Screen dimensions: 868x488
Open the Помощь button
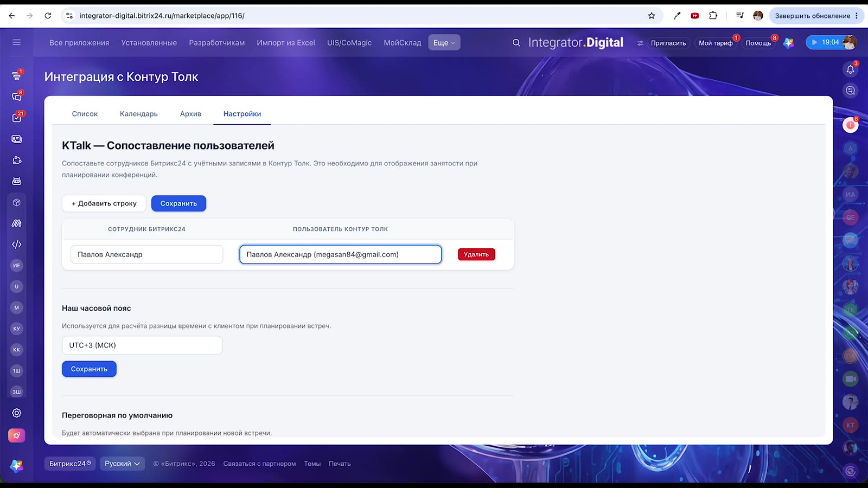[x=758, y=43]
